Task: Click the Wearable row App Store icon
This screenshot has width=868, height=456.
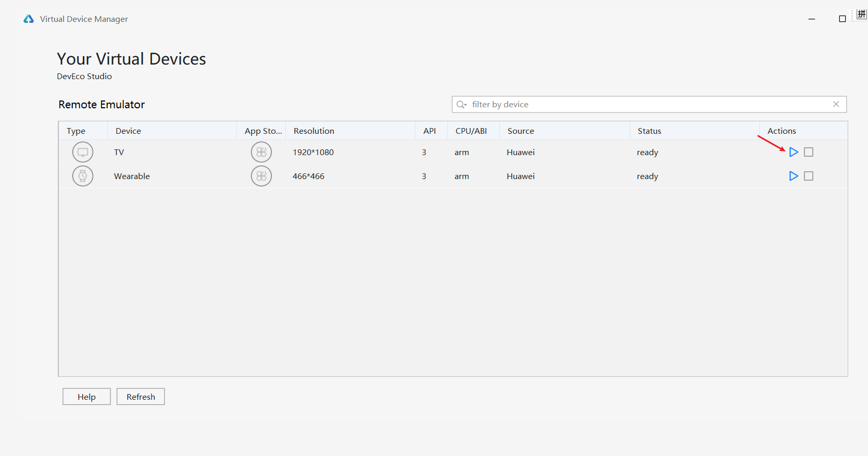Action: click(x=261, y=176)
